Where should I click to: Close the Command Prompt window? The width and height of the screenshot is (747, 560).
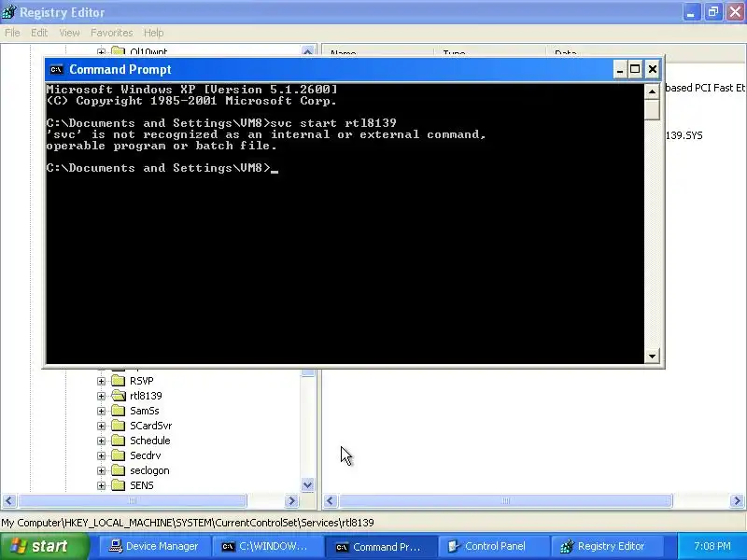652,69
